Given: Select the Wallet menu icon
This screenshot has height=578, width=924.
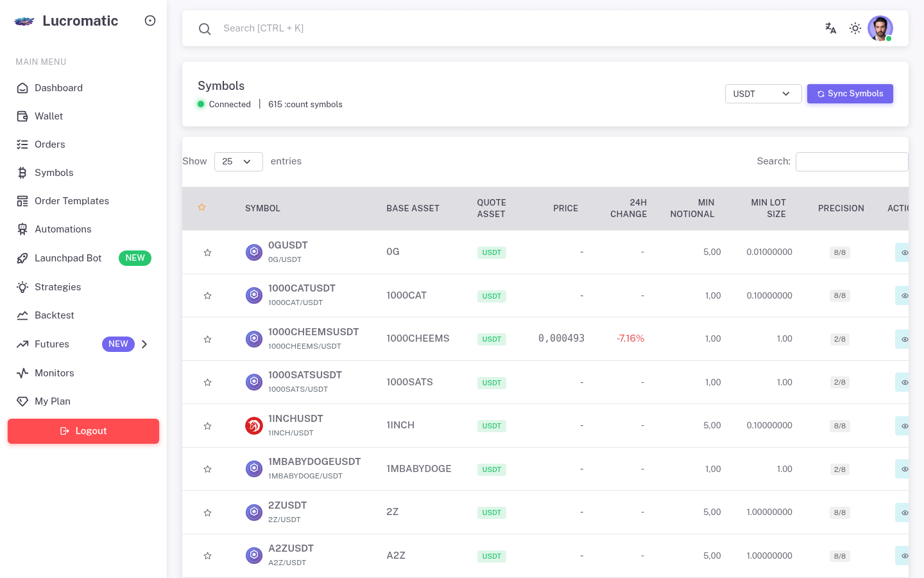Looking at the screenshot, I should pyautogui.click(x=21, y=116).
